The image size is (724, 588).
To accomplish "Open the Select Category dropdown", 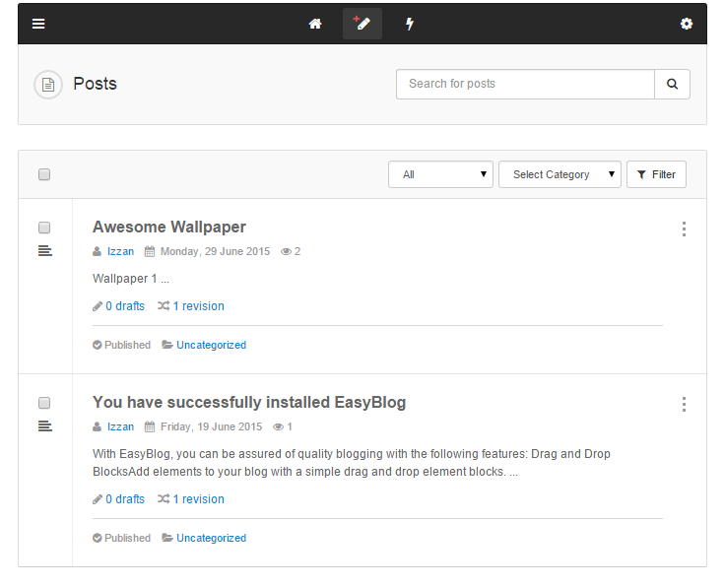I will 559,174.
